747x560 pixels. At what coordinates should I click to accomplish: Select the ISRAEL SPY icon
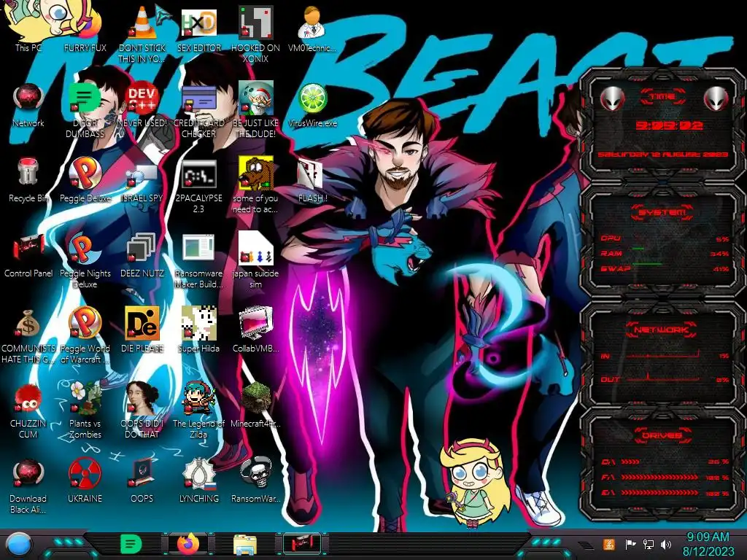pos(142,180)
